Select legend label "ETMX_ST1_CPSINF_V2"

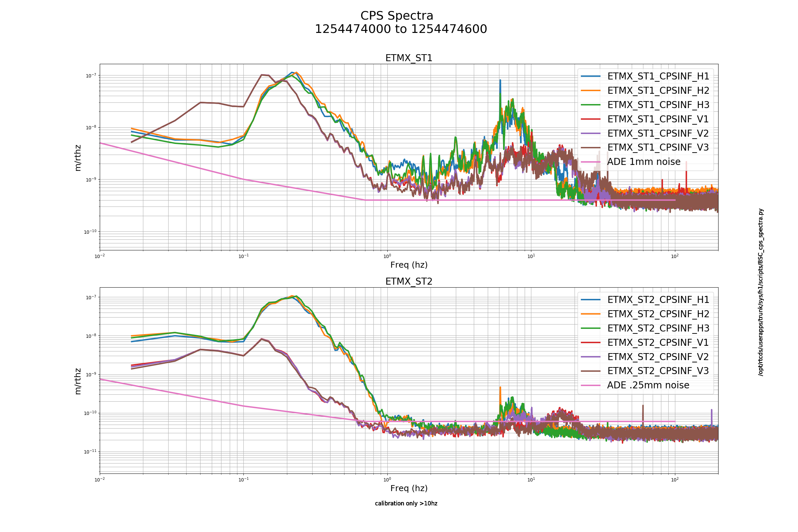coord(658,133)
